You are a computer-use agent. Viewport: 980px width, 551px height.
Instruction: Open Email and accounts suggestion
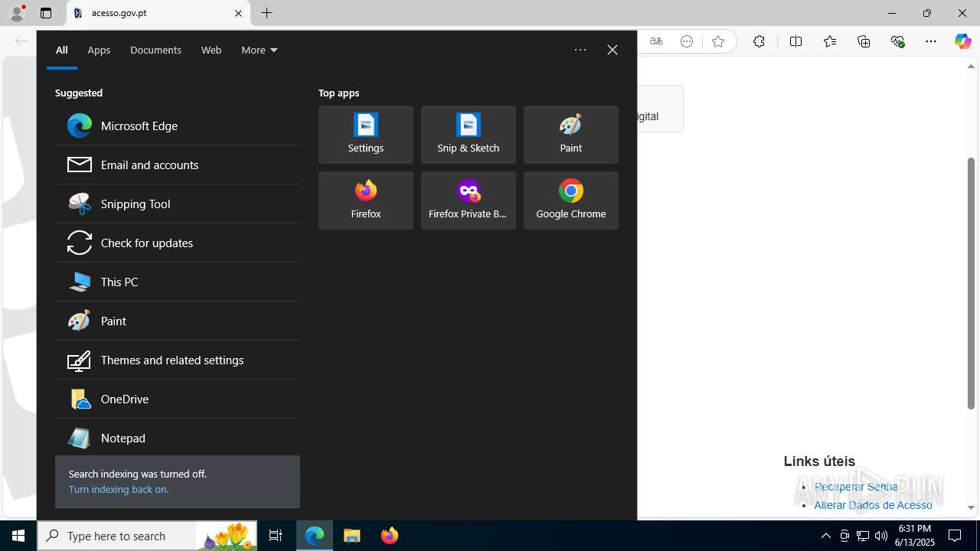177,165
